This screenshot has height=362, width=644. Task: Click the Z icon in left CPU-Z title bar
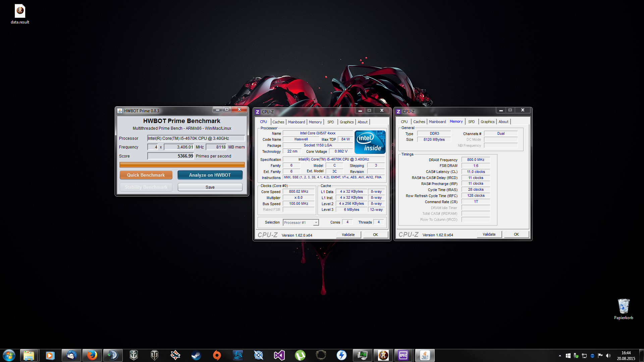coord(258,112)
